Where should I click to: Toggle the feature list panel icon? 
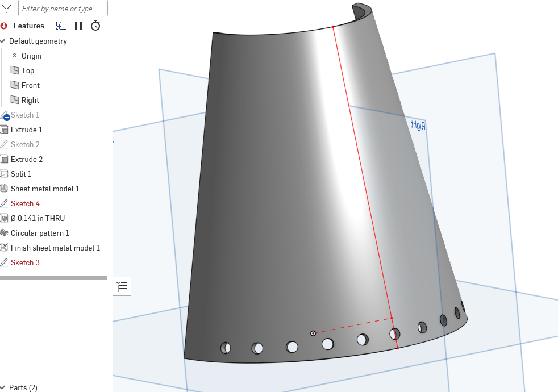(x=122, y=286)
